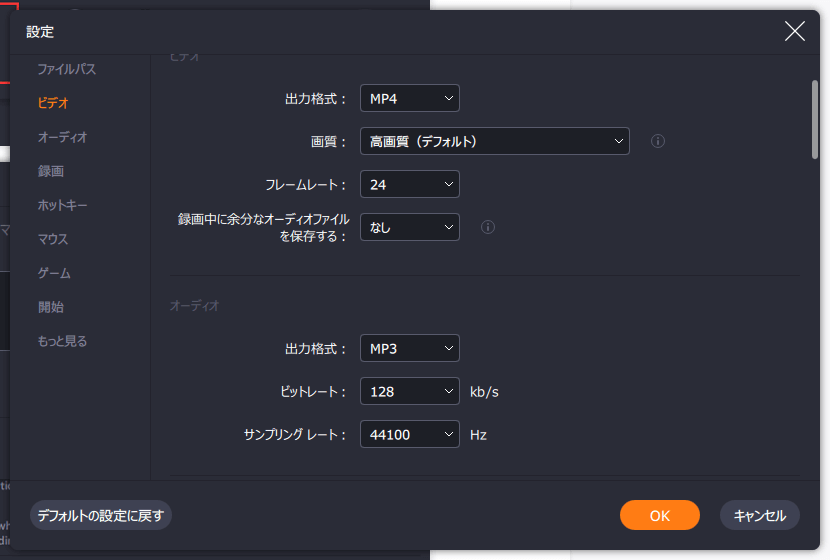Close the 設定 dialog with the X
Screen dimensions: 830x560
[795, 31]
